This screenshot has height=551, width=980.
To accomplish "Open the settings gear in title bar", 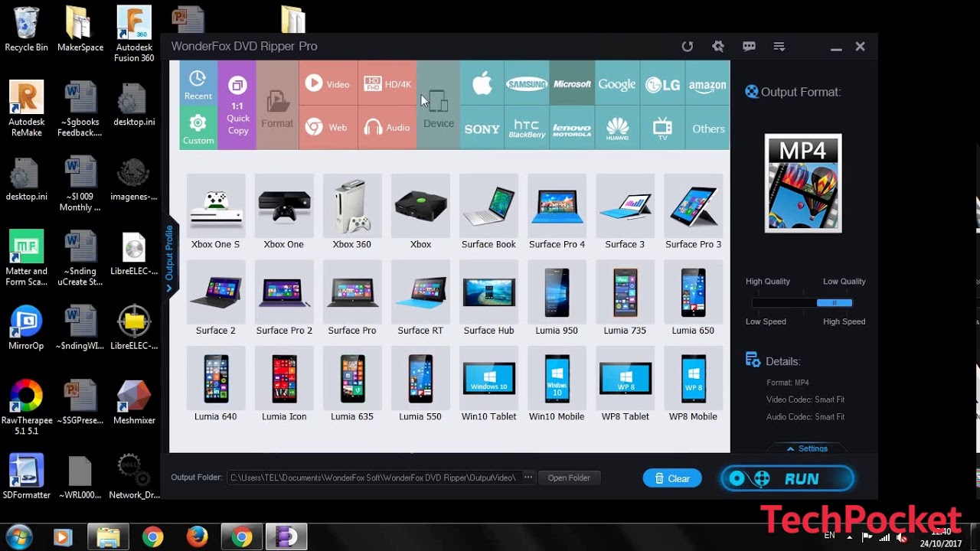I will pyautogui.click(x=718, y=47).
